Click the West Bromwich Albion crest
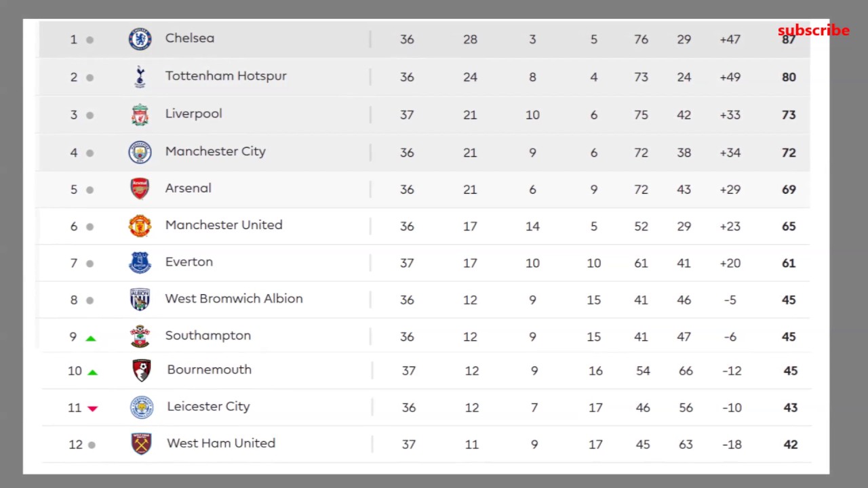The image size is (868, 488). coord(140,299)
